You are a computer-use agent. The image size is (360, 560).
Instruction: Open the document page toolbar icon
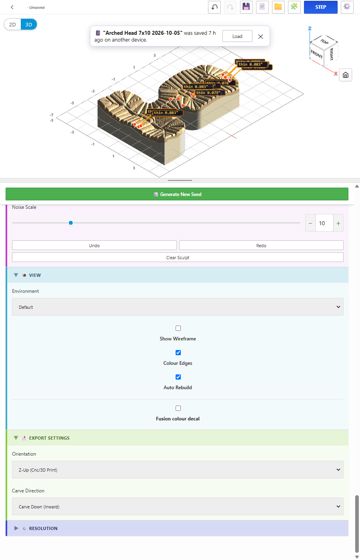click(262, 7)
